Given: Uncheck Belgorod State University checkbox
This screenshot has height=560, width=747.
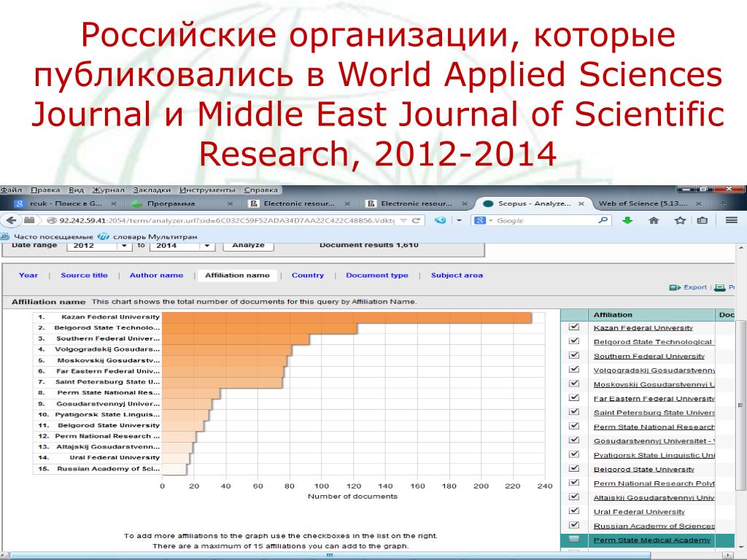Looking at the screenshot, I should [574, 469].
